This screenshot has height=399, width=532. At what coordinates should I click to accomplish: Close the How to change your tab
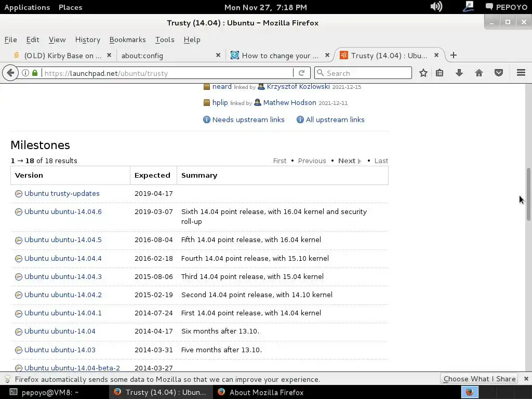click(x=327, y=55)
